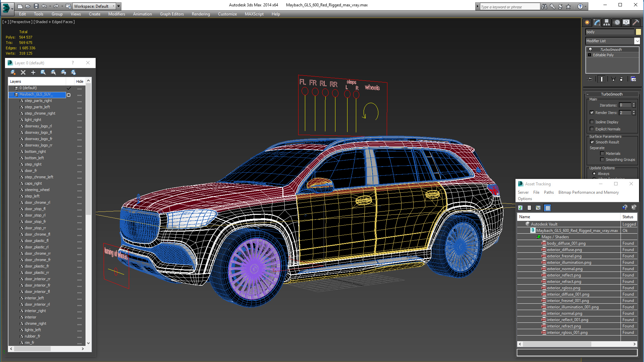Toggle TurboSmooth modifier lightbulb visibility
Viewport: 644px width, 362px height.
[590, 50]
